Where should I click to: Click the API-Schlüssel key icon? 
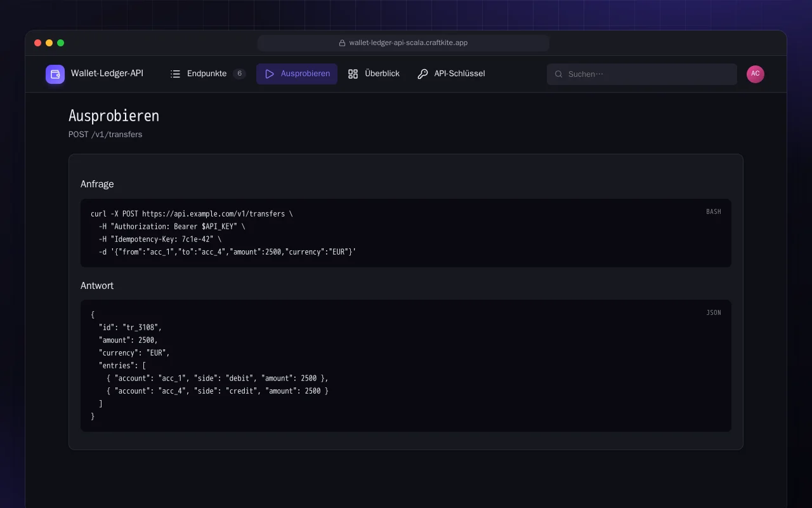[x=422, y=74]
